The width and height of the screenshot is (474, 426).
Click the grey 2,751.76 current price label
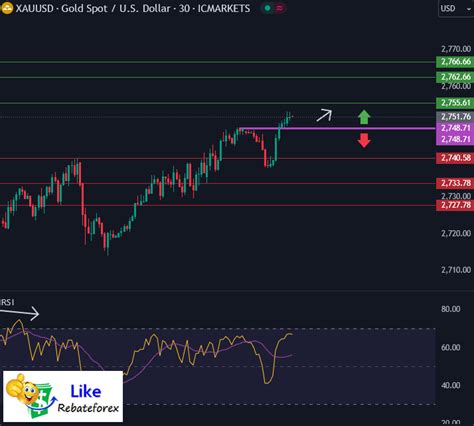pos(455,117)
